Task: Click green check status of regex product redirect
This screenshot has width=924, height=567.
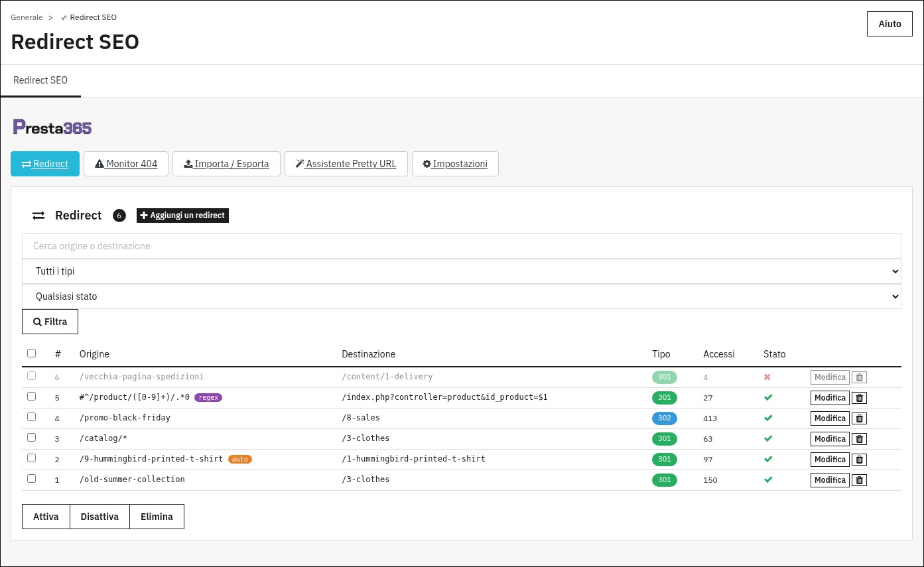Action: click(768, 397)
